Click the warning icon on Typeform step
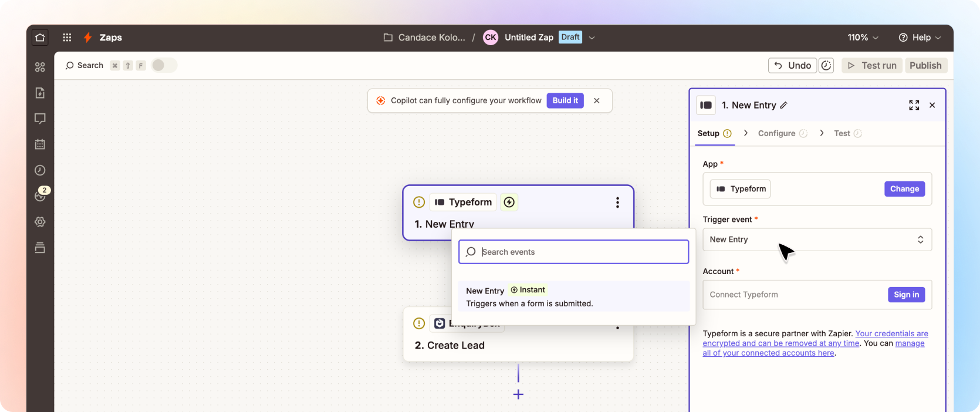Image resolution: width=980 pixels, height=412 pixels. pos(419,202)
